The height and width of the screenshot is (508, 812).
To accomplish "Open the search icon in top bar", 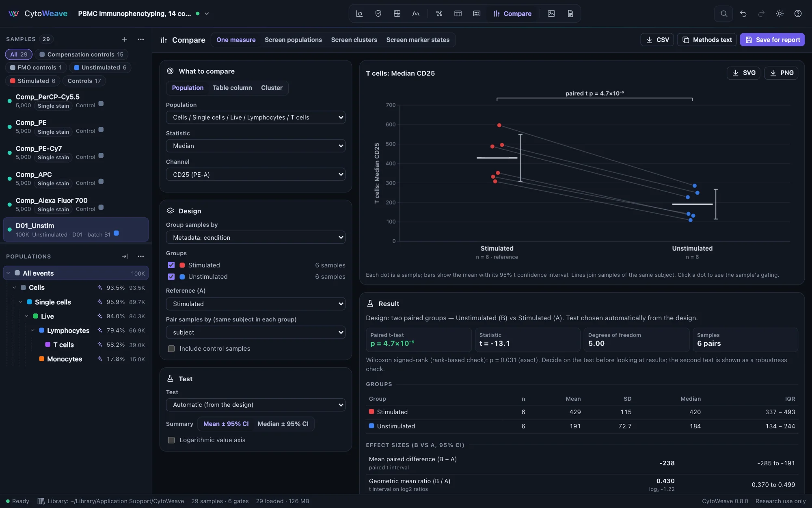I will click(723, 13).
